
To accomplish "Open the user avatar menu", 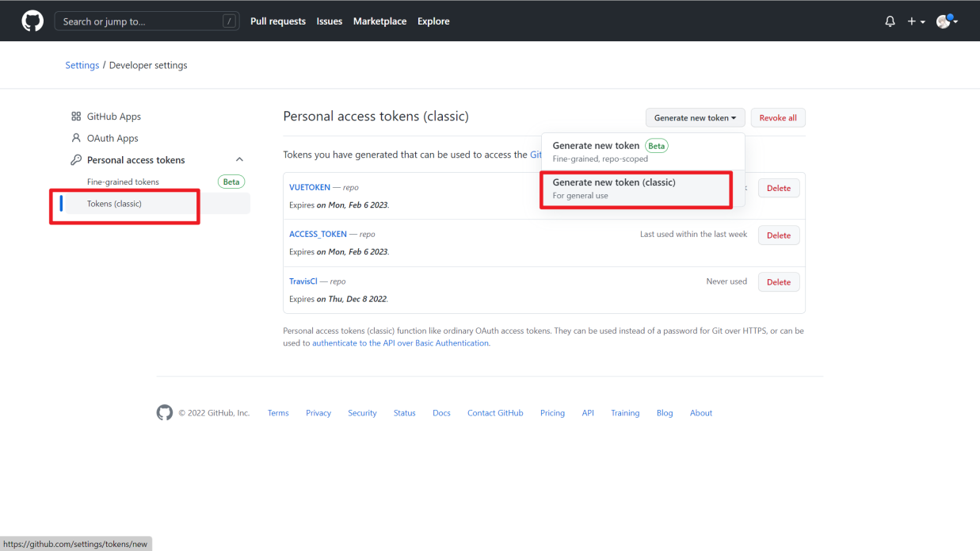I will (x=947, y=21).
